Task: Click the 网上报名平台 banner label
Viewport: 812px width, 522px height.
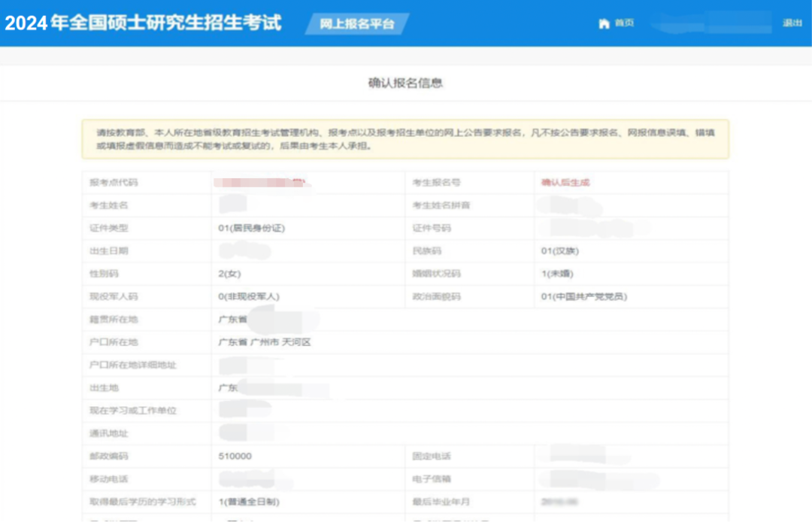Action: click(x=357, y=24)
